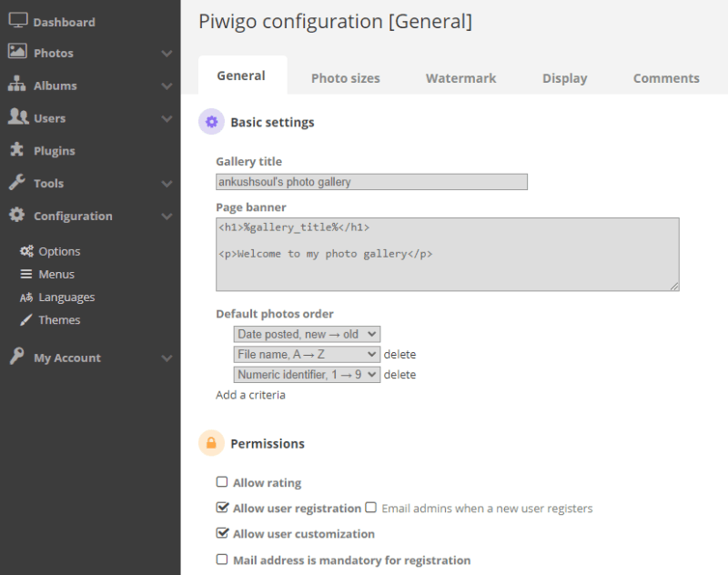Delete the Numeric identifier sort criteria
Screen dimensions: 728x575
(x=399, y=375)
